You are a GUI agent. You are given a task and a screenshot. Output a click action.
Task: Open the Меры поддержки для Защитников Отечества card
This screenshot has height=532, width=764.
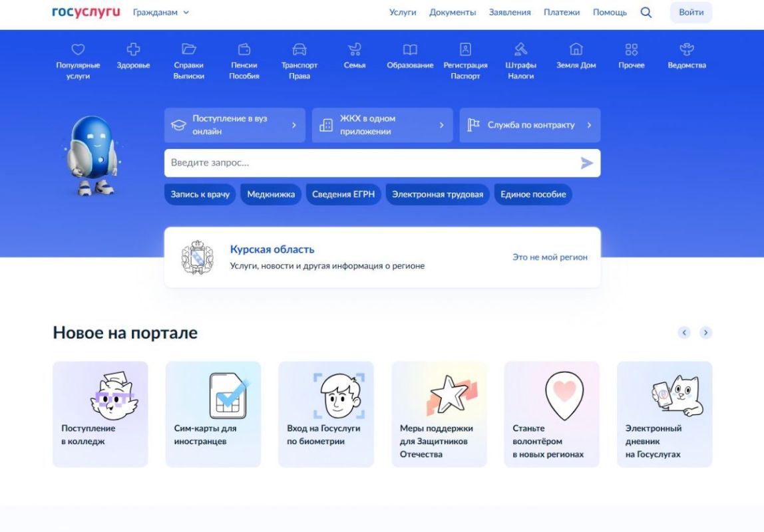(x=439, y=414)
